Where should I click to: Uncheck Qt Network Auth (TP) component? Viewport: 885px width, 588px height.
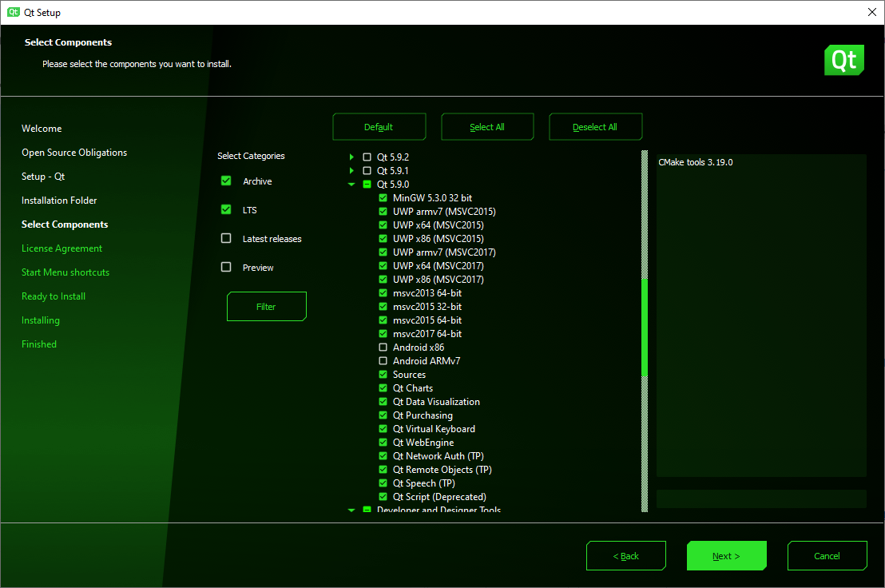click(x=383, y=455)
